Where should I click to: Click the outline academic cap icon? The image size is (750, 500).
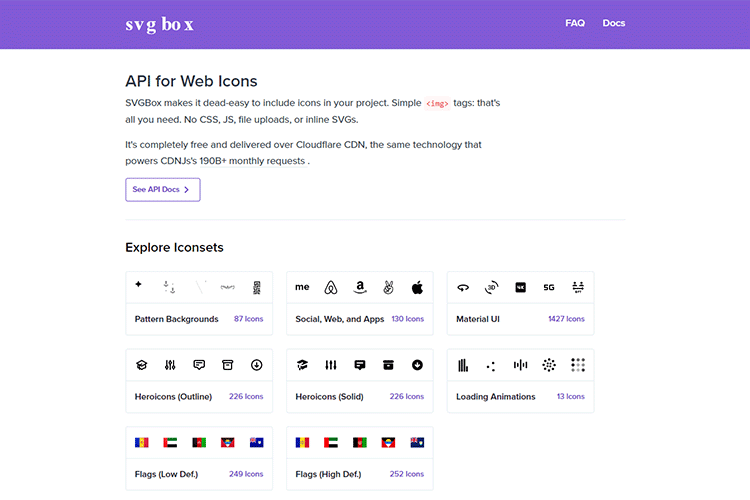coord(142,365)
